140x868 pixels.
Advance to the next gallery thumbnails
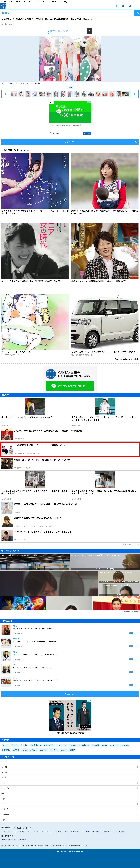point(134,94)
